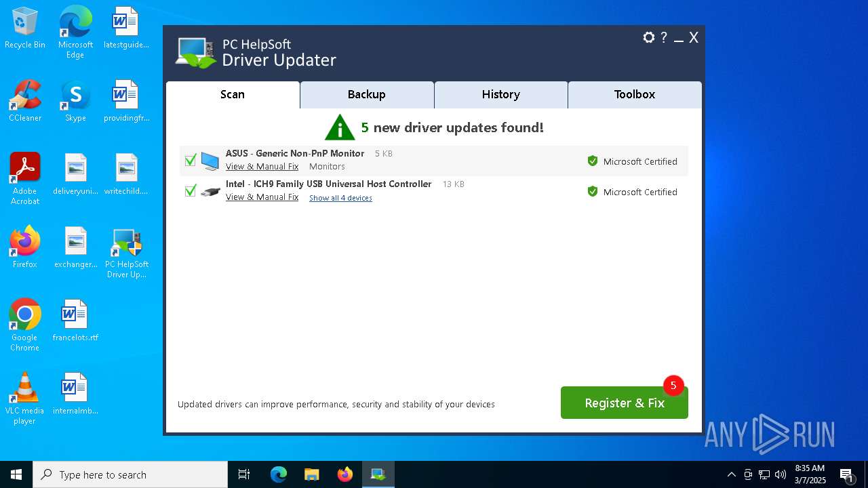Launch Google Chrome desktop shortcut
This screenshot has height=488, width=868.
tap(25, 325)
